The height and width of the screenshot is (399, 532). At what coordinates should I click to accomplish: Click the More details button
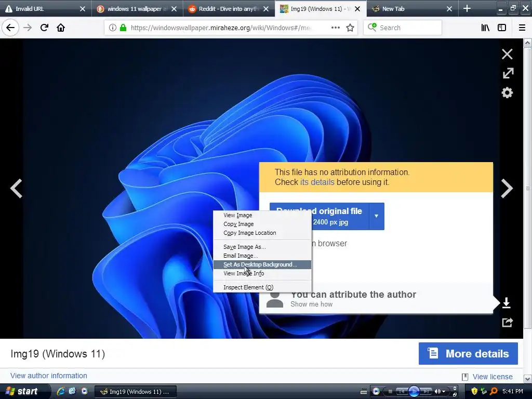coord(468,353)
